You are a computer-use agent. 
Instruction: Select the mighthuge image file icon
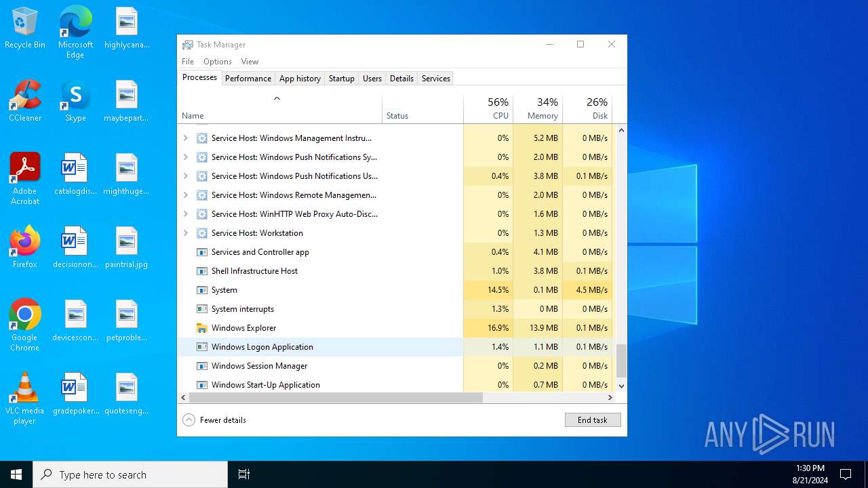coord(127,174)
